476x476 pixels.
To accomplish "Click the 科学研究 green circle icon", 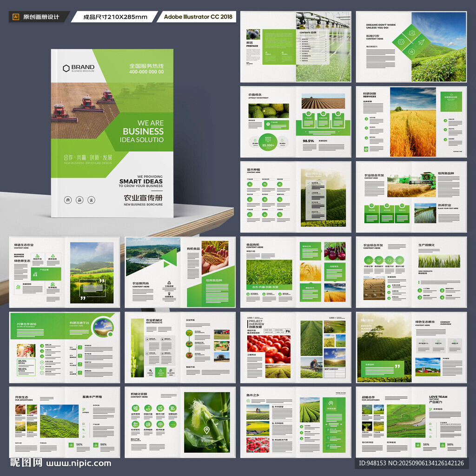I will 135,424.
